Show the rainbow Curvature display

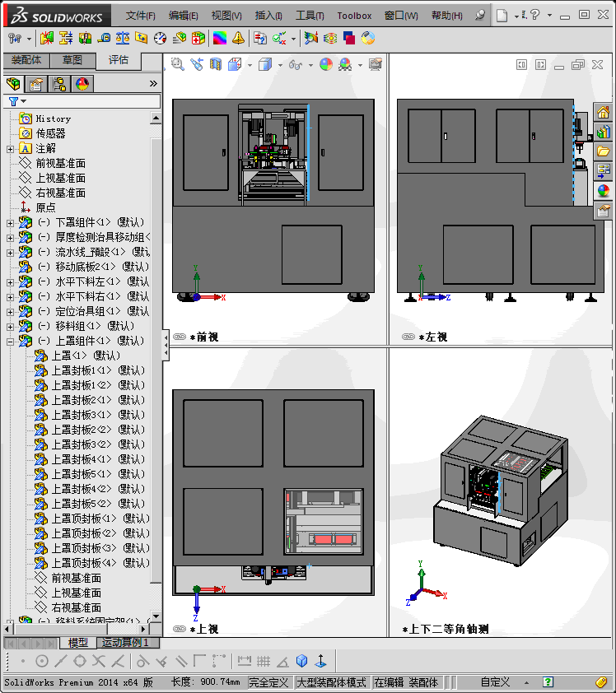tap(220, 39)
